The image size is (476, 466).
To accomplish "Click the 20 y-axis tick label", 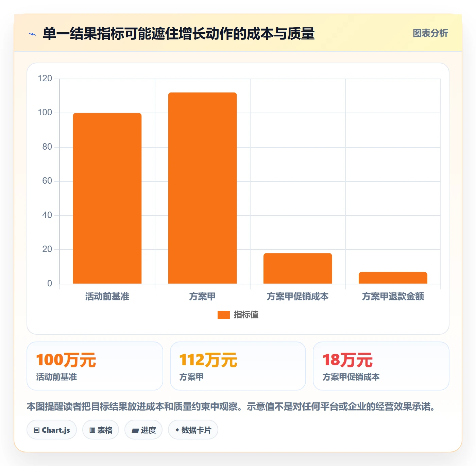I will pos(47,249).
